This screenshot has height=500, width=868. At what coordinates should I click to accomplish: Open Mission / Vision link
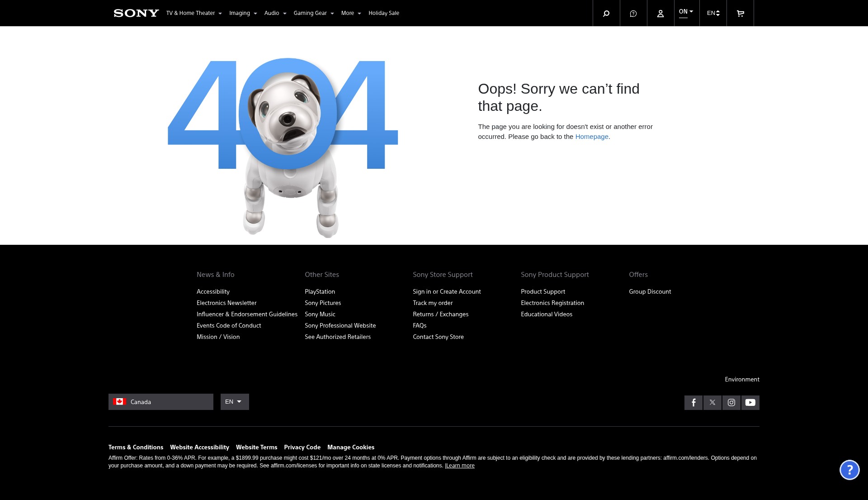click(x=218, y=337)
